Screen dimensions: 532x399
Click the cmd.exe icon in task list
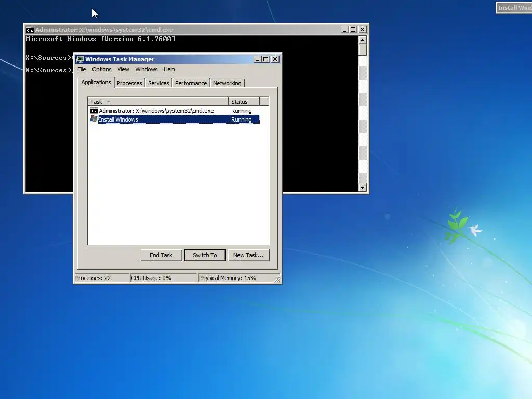click(x=94, y=111)
